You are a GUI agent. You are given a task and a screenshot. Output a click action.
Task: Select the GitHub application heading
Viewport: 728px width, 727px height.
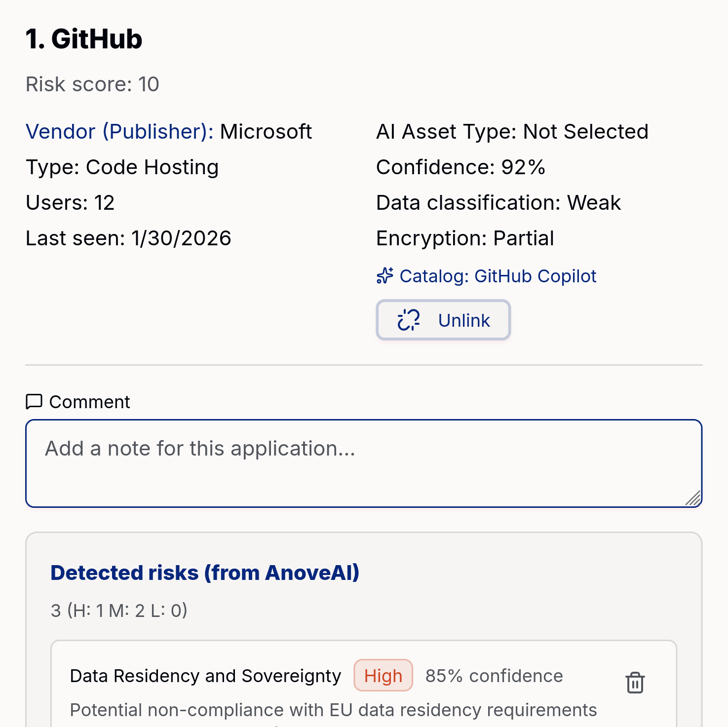(84, 39)
